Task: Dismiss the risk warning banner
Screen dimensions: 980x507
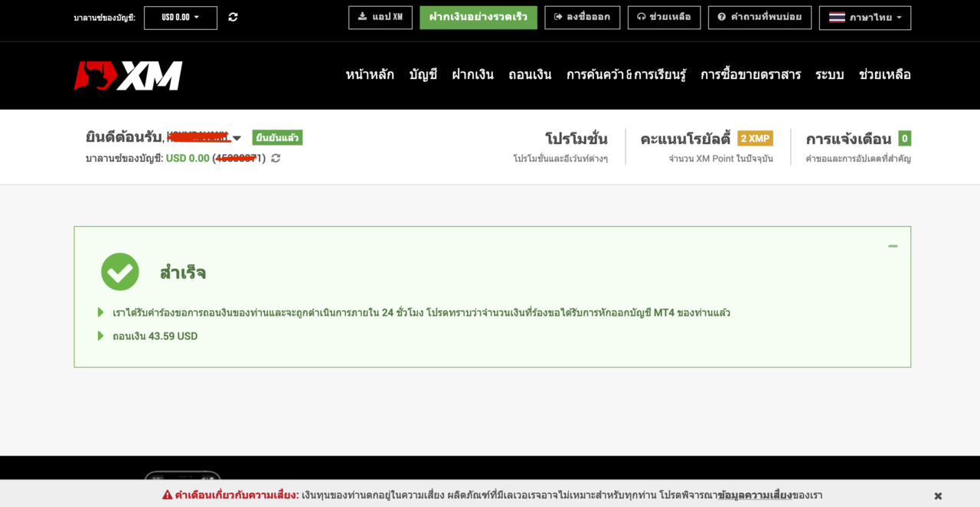Action: [938, 496]
